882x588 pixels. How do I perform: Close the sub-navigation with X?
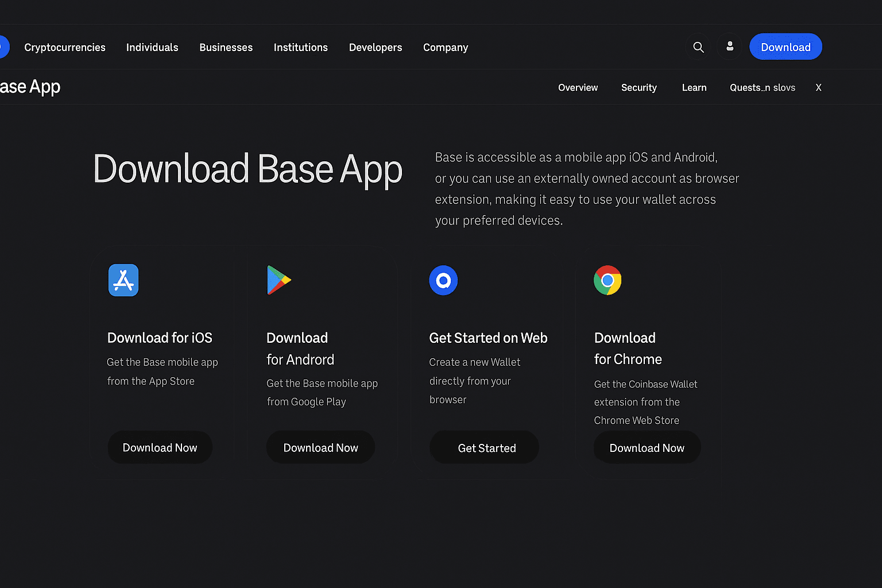click(x=818, y=87)
